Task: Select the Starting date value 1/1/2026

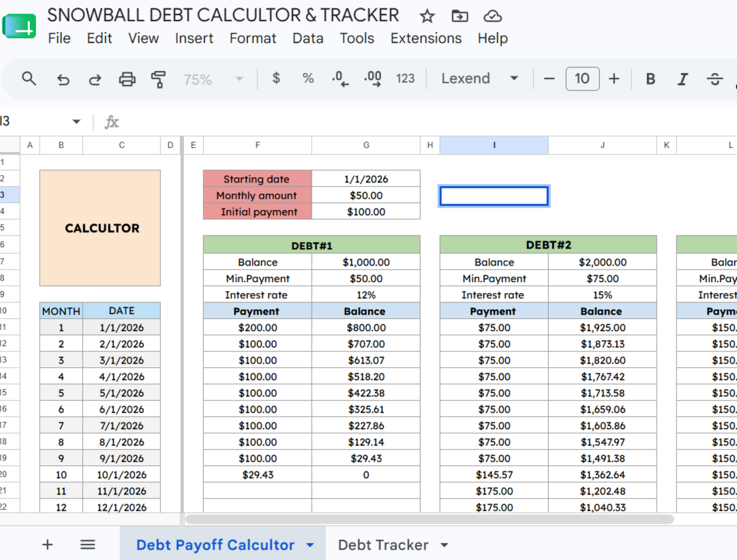Action: [x=366, y=179]
